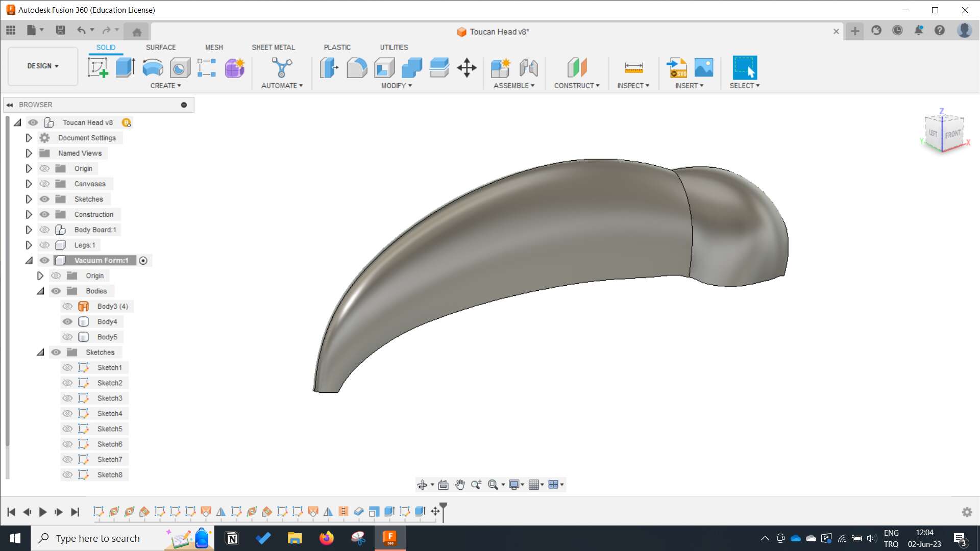Open the CREATE dropdown menu
980x551 pixels.
point(165,86)
